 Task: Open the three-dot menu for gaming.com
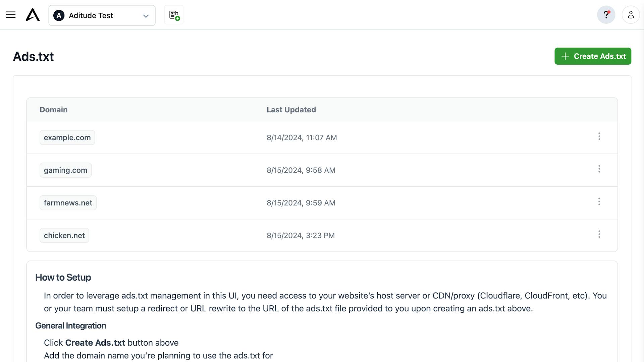(x=599, y=169)
